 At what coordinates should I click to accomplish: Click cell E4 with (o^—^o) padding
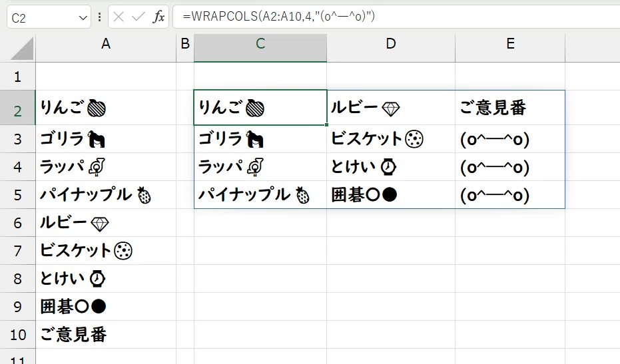(x=510, y=167)
